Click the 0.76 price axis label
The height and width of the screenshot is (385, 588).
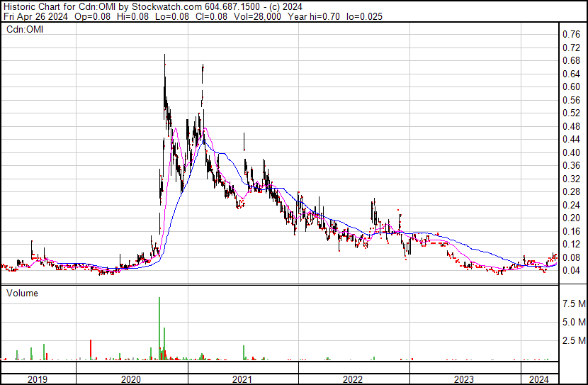[571, 35]
